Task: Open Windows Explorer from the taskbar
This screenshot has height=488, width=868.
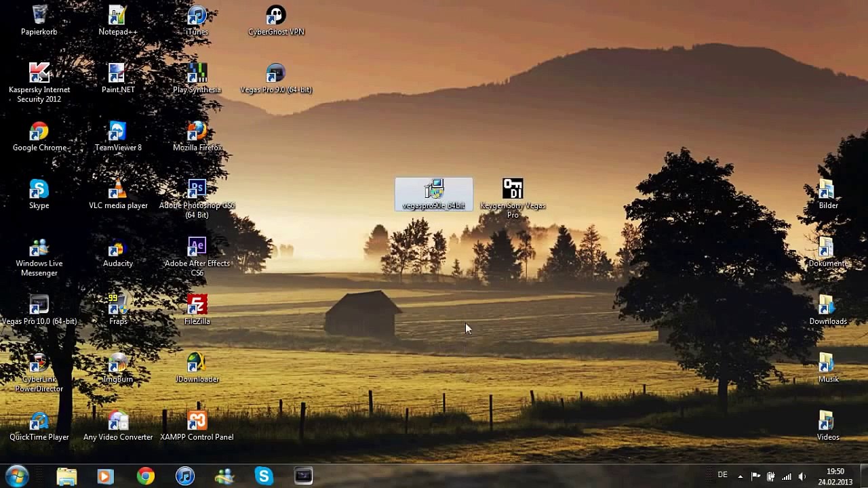Action: [66, 476]
